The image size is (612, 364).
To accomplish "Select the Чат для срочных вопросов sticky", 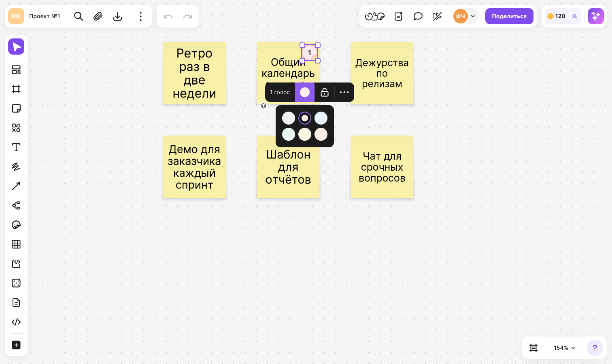I will (382, 167).
